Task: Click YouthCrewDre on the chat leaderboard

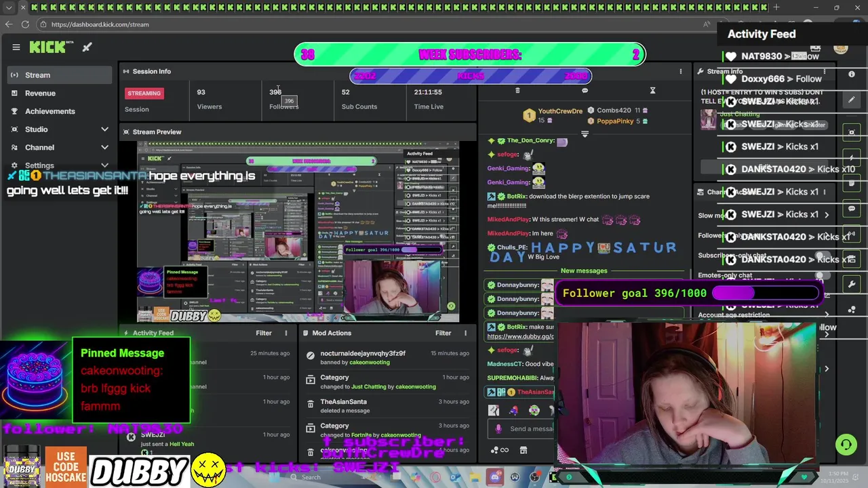Action: pyautogui.click(x=559, y=110)
